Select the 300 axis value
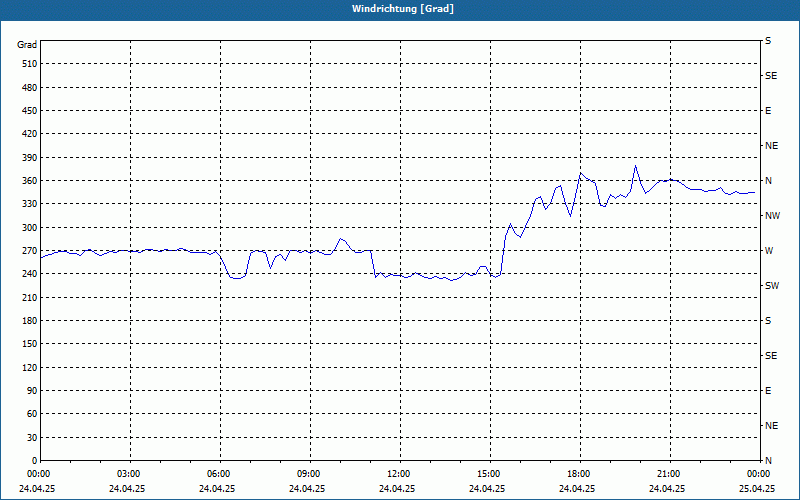 click(x=30, y=228)
